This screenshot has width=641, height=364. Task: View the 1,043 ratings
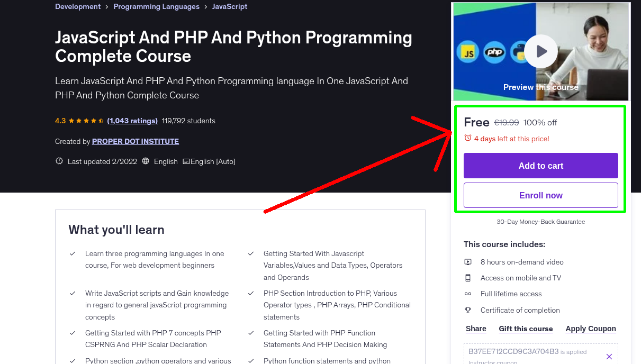tap(132, 121)
